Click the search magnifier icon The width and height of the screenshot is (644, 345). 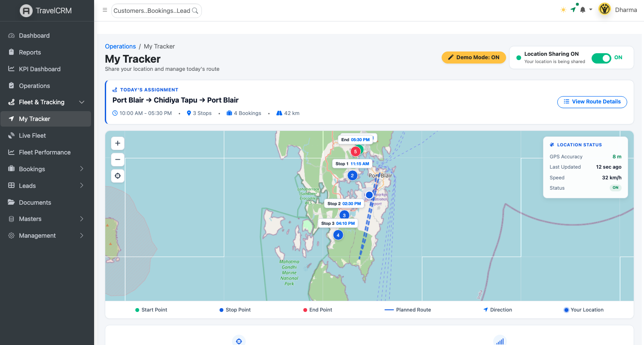point(195,11)
